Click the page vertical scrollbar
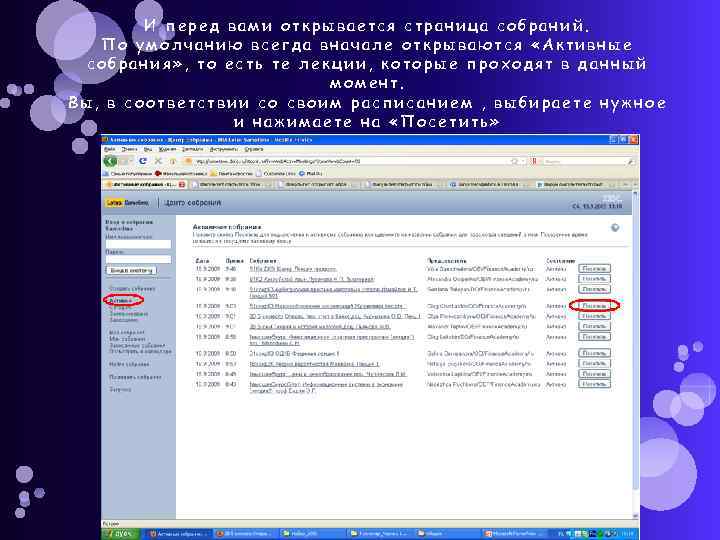Viewport: 720px width, 540px height. pos(635,354)
